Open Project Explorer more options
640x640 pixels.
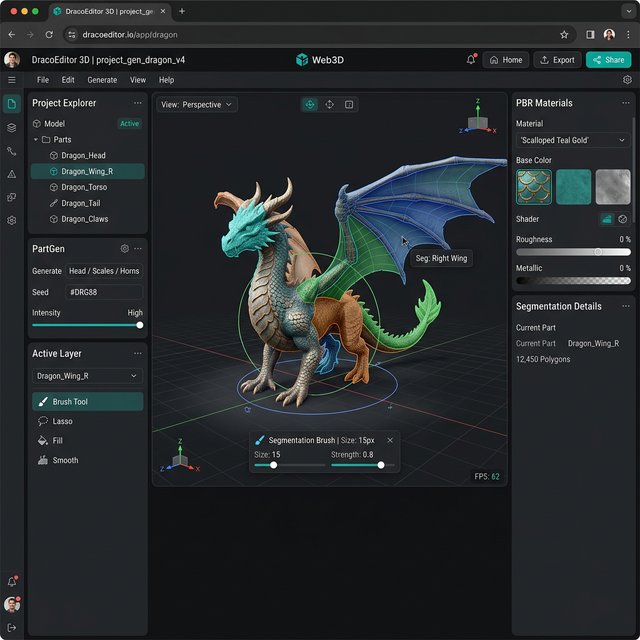[138, 103]
